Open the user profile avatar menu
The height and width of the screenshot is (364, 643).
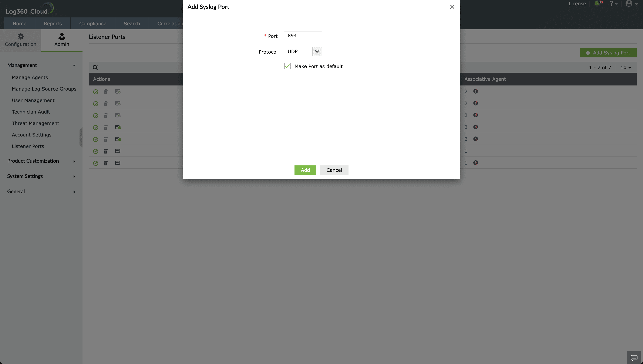[x=631, y=3]
